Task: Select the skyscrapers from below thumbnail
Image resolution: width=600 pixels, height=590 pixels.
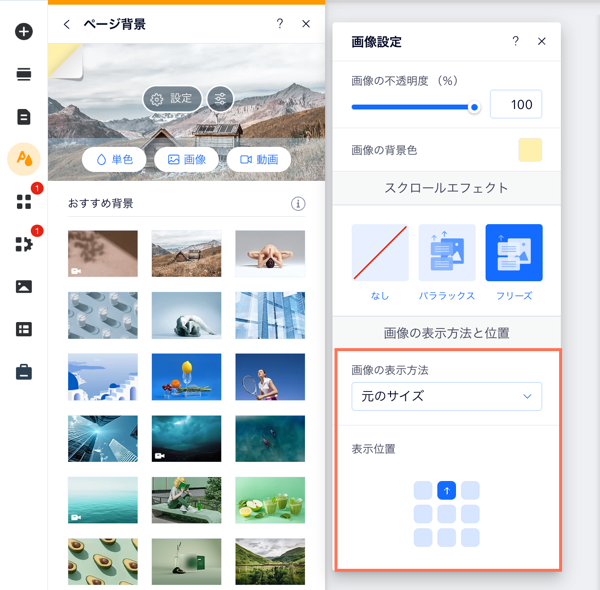Action: point(103,438)
